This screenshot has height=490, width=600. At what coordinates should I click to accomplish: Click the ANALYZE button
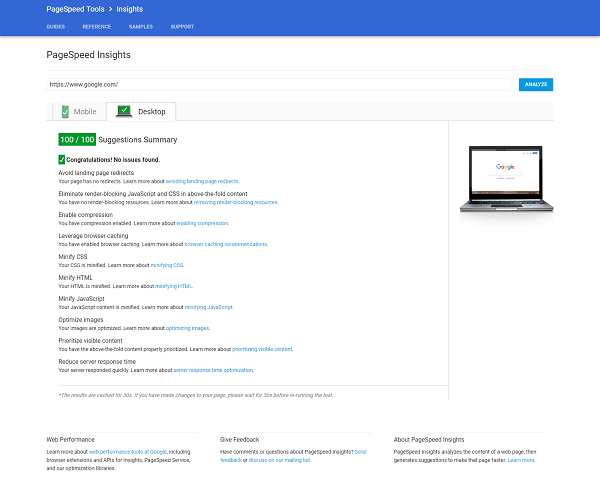(536, 85)
